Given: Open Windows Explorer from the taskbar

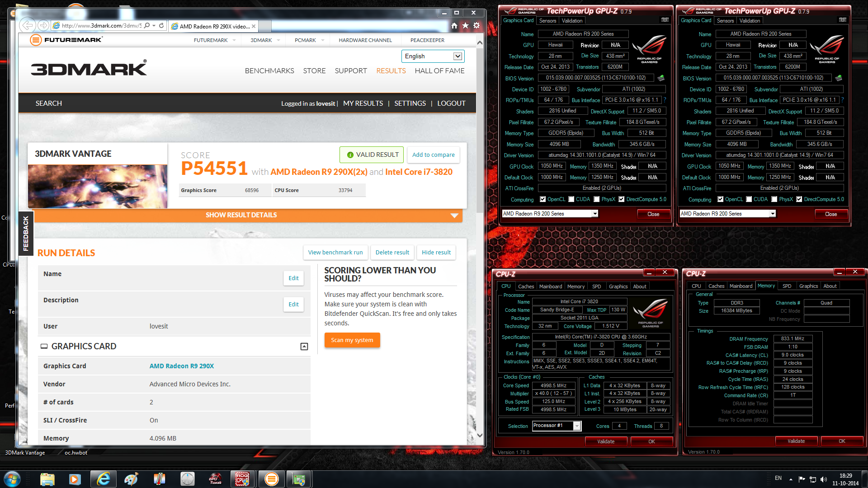Looking at the screenshot, I should click(x=47, y=479).
